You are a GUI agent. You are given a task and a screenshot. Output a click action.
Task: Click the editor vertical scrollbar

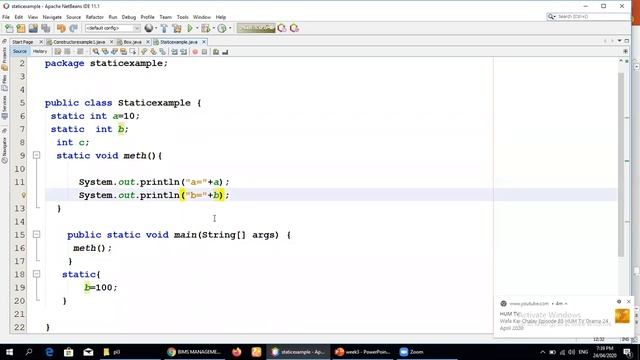tap(621, 163)
